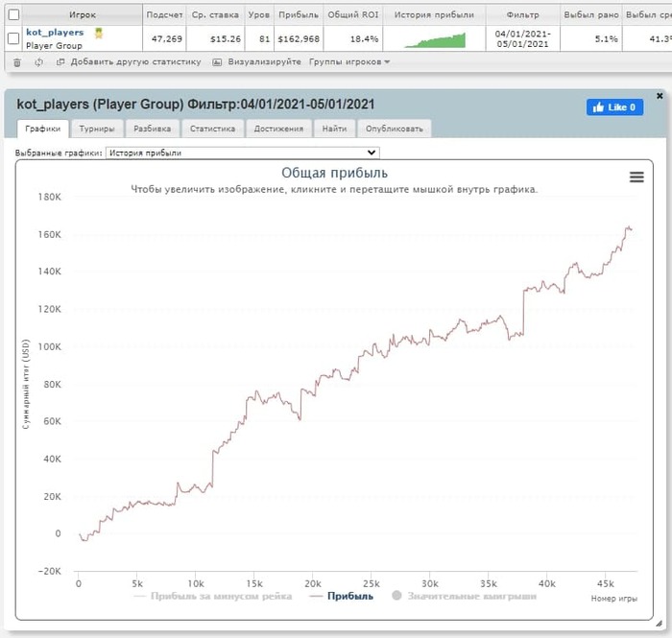Click the add-statistic icon before Добавить

(60, 62)
